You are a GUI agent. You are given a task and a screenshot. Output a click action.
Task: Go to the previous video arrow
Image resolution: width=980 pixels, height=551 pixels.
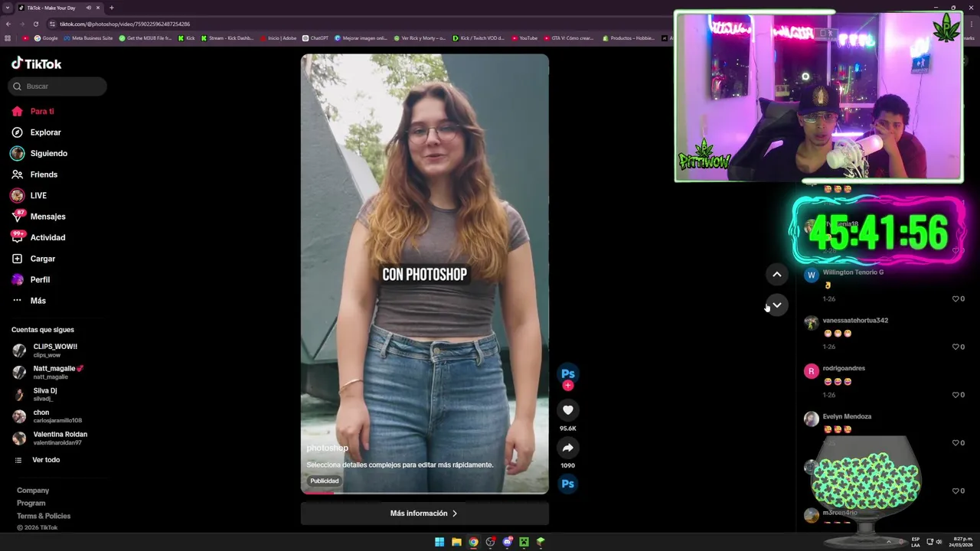point(776,274)
